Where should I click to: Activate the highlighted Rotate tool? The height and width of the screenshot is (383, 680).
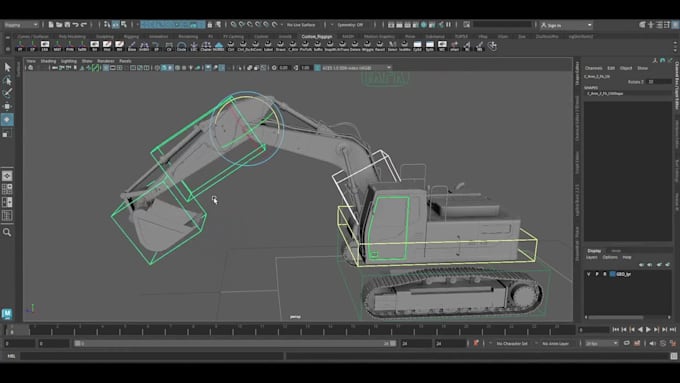7,120
